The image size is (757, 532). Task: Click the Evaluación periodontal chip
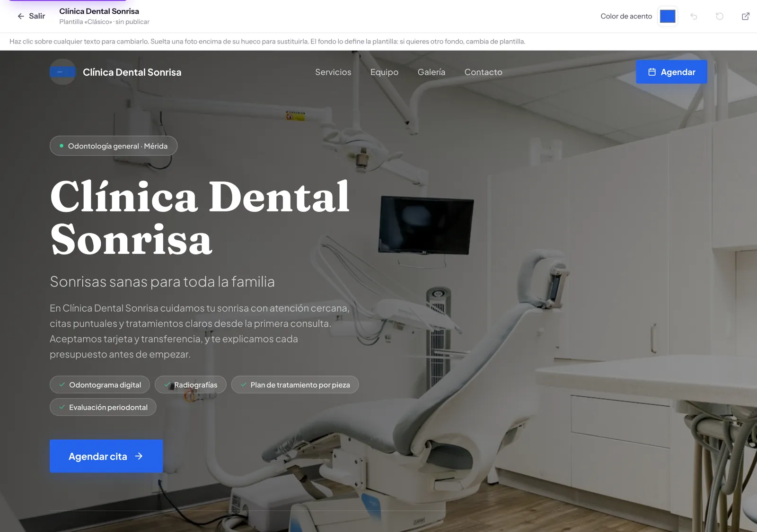[x=103, y=407]
